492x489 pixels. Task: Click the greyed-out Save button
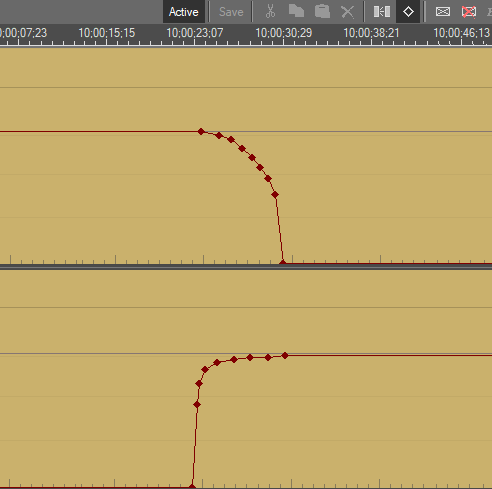(x=231, y=12)
